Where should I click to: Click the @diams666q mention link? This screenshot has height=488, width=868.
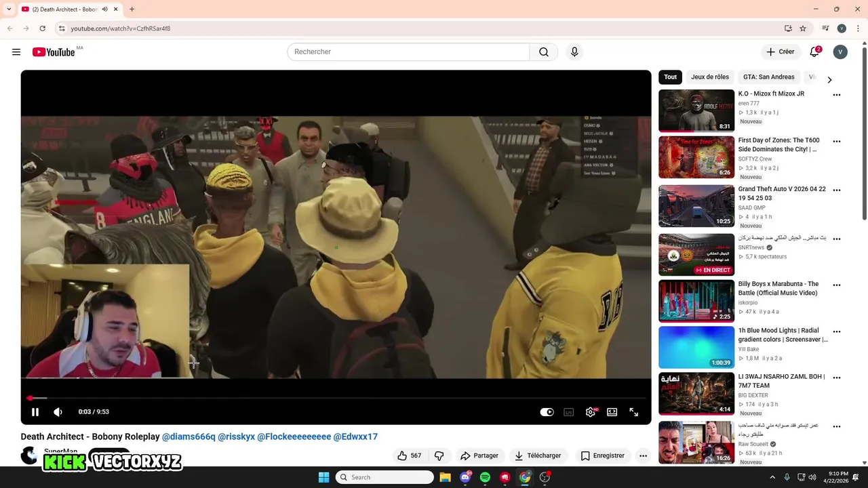click(189, 436)
